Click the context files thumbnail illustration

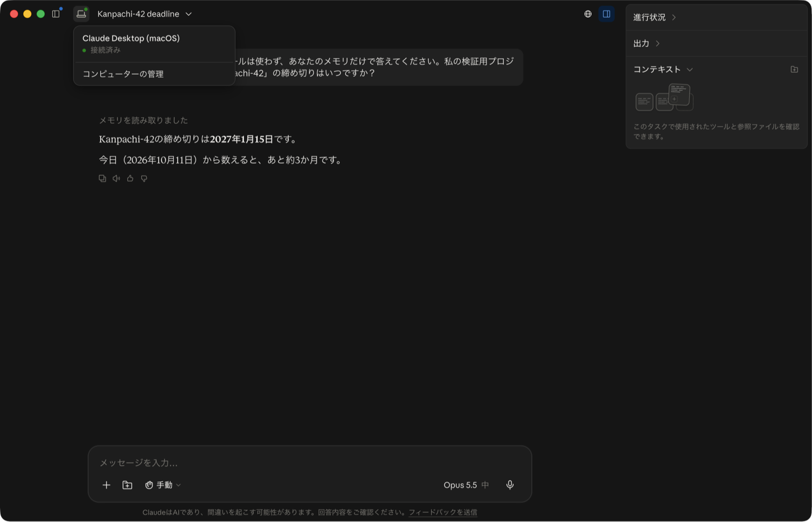tap(664, 97)
